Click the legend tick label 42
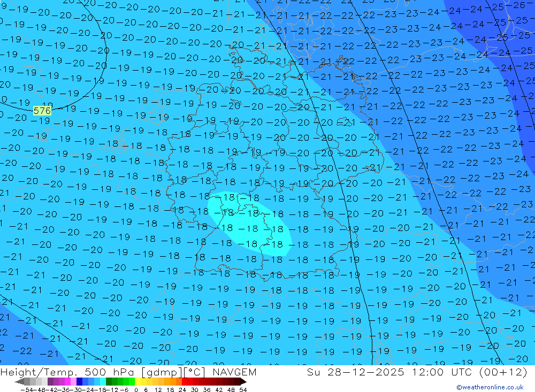 219,390
